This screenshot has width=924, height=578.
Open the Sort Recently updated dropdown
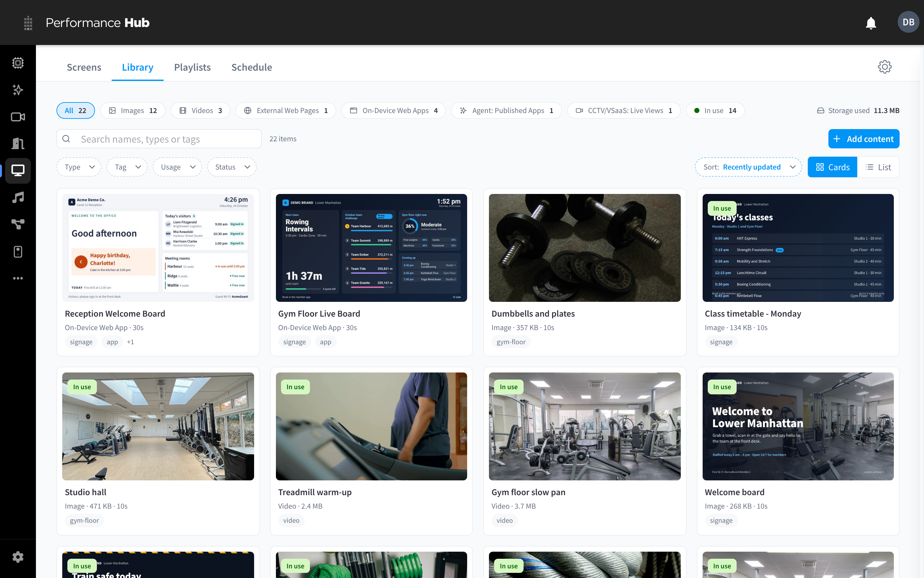(749, 167)
